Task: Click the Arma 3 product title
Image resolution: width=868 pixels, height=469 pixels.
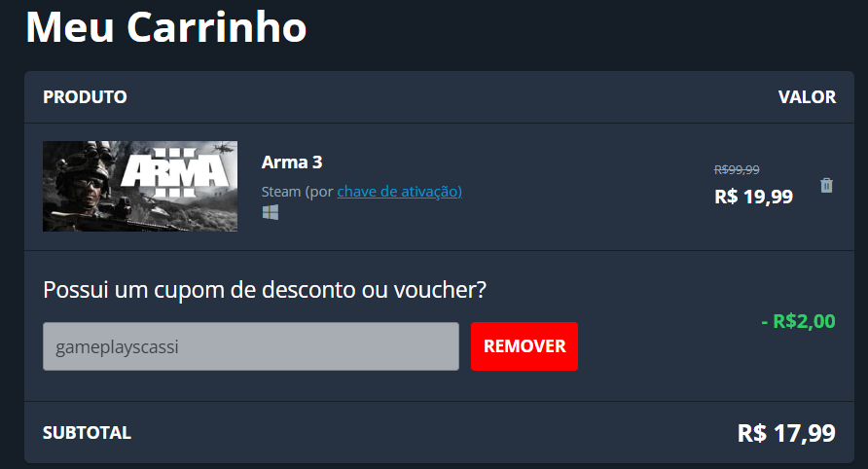Action: point(292,162)
